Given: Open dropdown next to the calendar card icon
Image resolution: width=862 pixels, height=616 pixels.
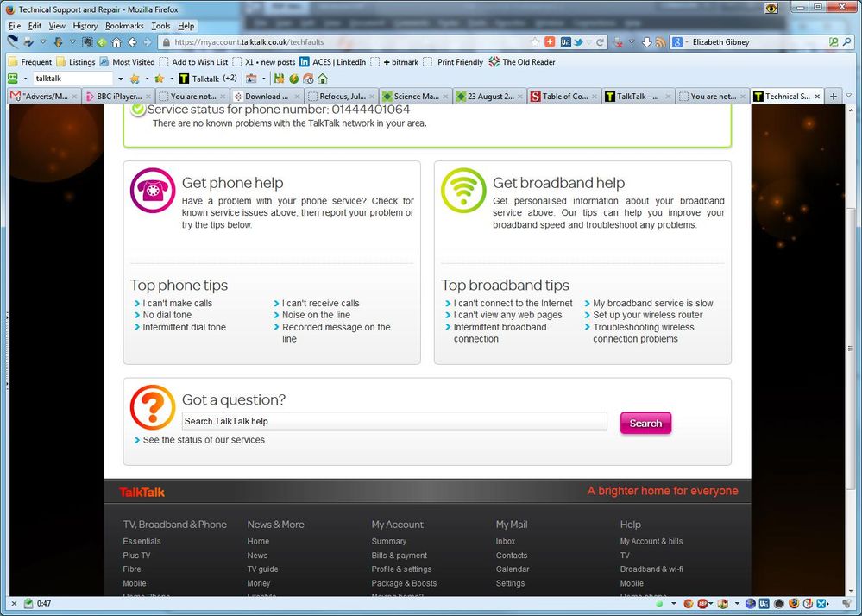Looking at the screenshot, I should [263, 79].
